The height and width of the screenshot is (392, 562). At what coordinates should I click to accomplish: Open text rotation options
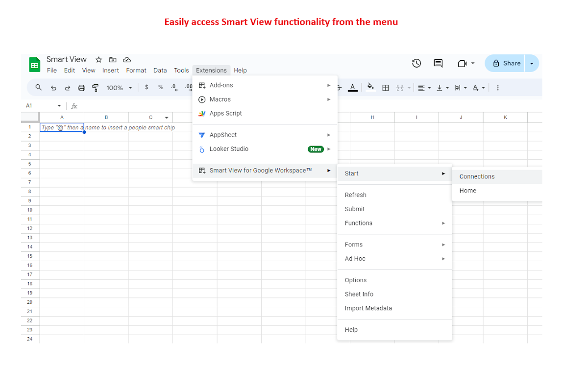coord(479,88)
